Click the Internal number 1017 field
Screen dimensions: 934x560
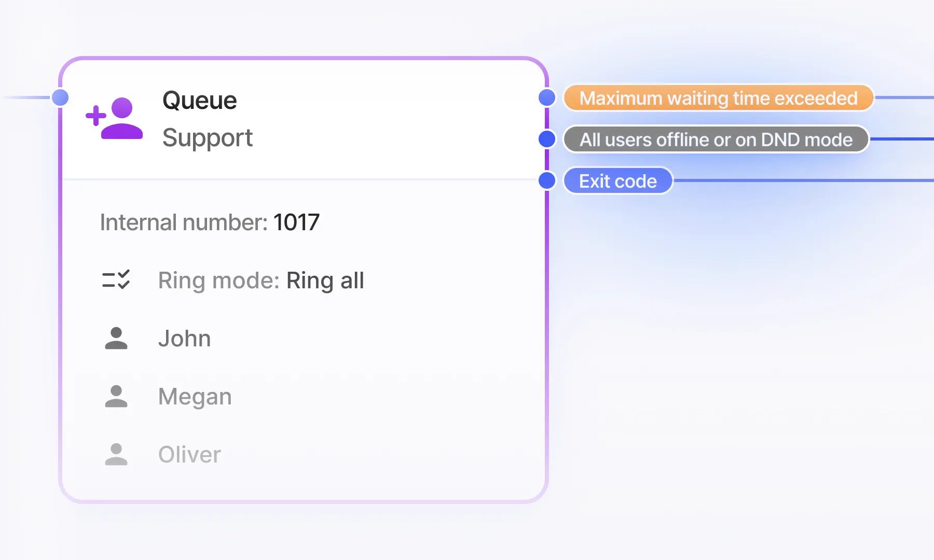coord(210,222)
